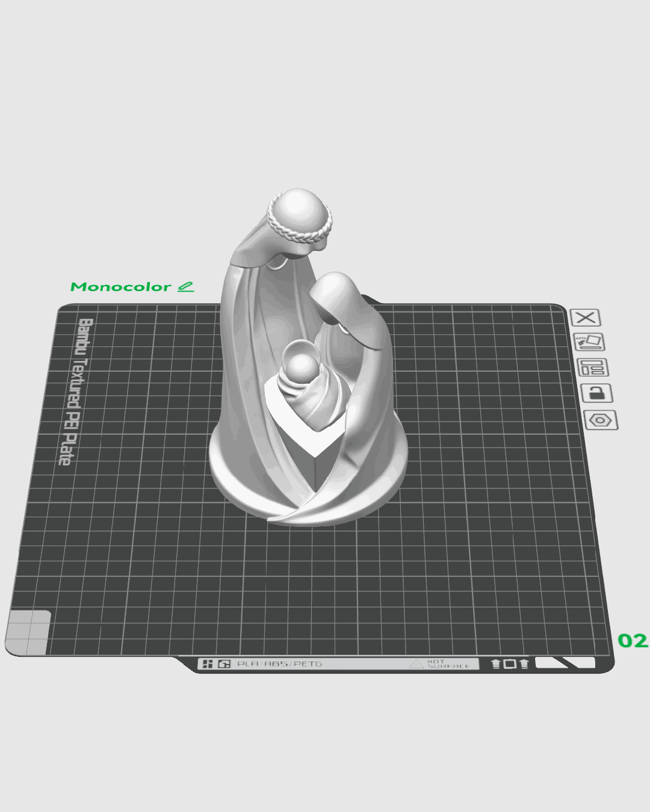
Task: Select the Monocolor plate name label
Action: [120, 287]
